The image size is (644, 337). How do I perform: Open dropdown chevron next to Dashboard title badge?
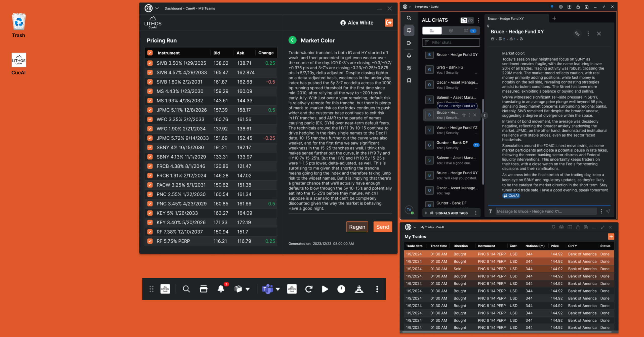tap(157, 8)
